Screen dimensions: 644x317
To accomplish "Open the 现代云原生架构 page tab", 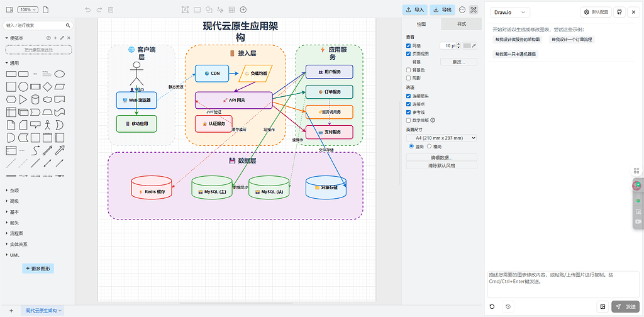I will point(43,311).
